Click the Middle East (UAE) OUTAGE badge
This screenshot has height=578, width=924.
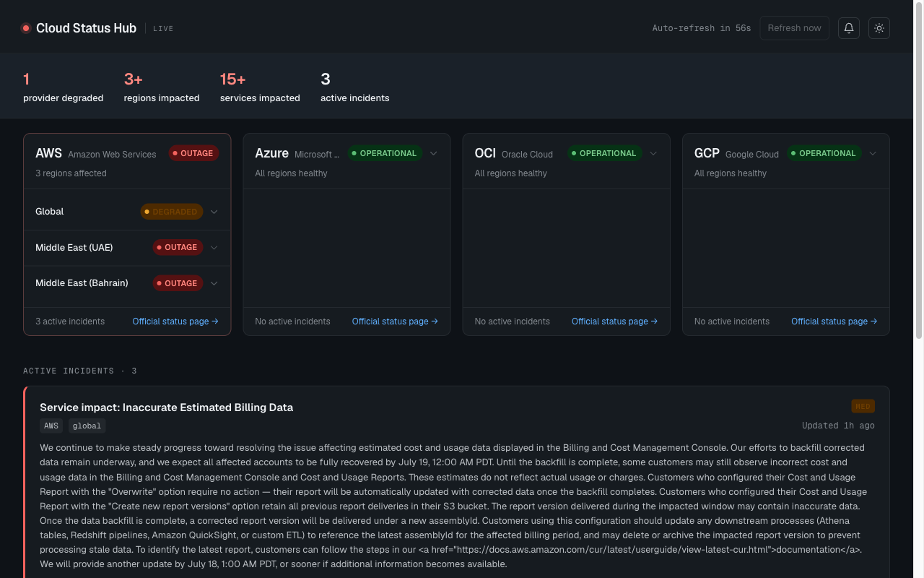point(178,247)
